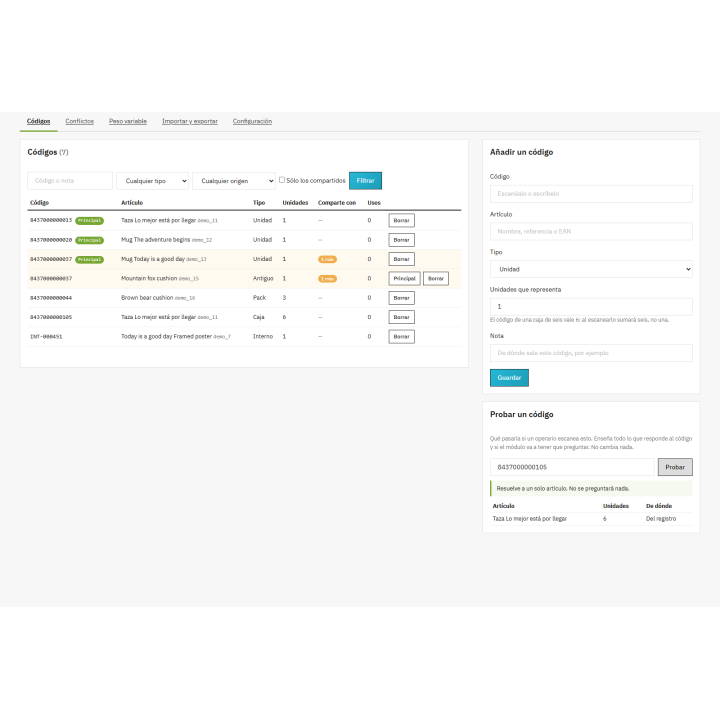
Task: Click the Filtrar button
Action: (x=366, y=181)
